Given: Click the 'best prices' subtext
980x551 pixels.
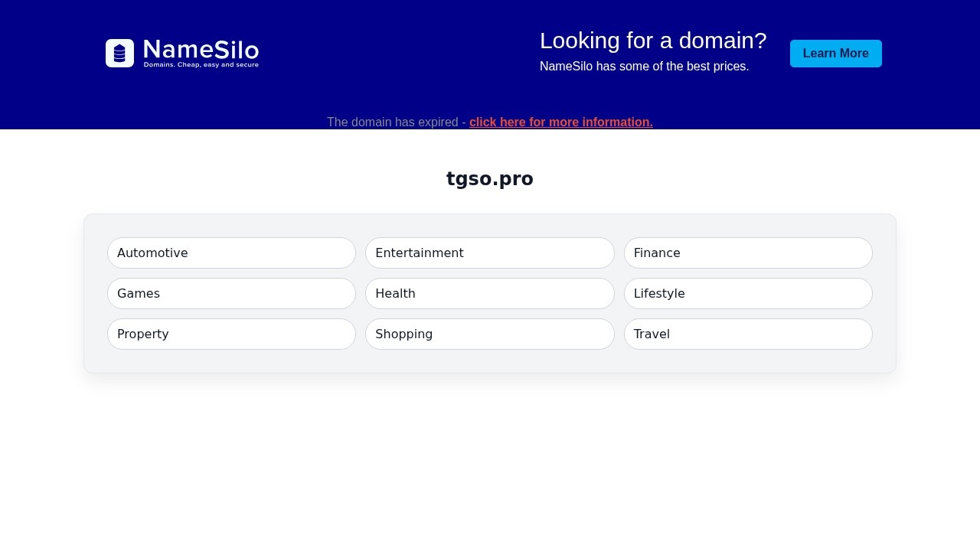Looking at the screenshot, I should (x=644, y=66).
